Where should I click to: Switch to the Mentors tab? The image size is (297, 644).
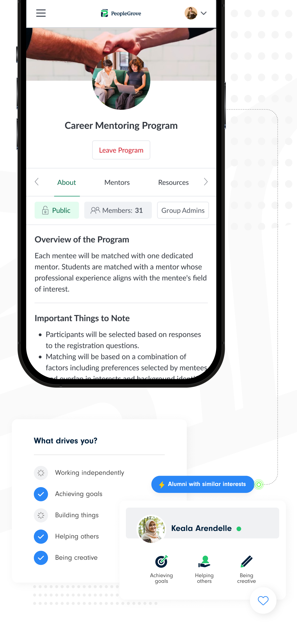[x=117, y=182]
